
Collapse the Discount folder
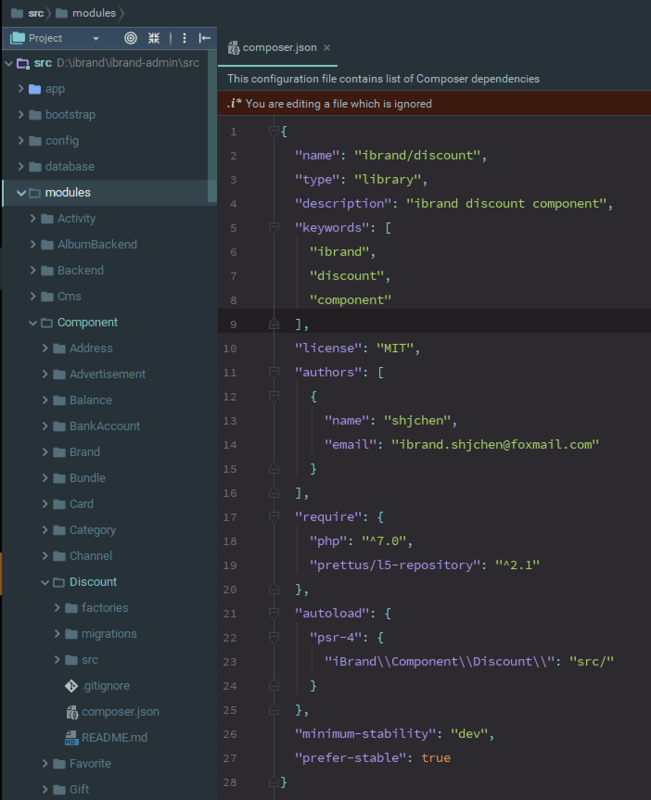(x=45, y=582)
